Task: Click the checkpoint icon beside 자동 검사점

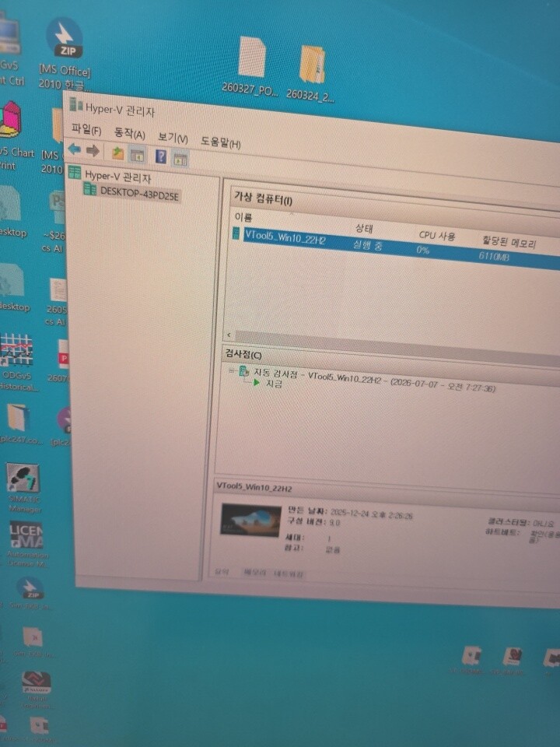Action: coord(243,371)
